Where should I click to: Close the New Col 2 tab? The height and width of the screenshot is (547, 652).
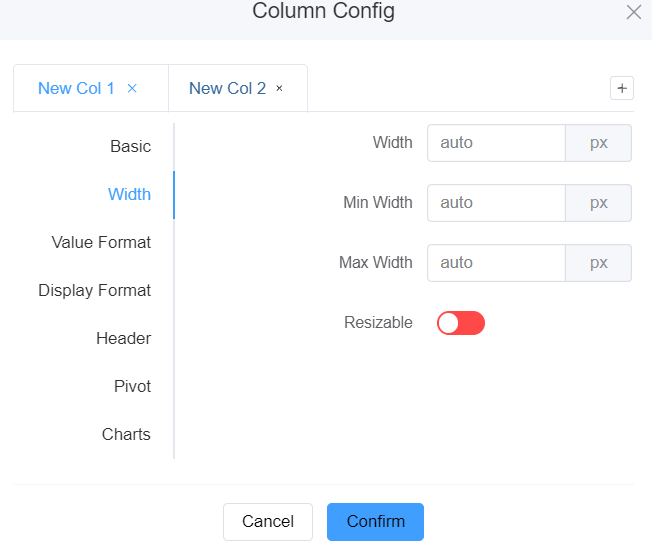[x=279, y=88]
